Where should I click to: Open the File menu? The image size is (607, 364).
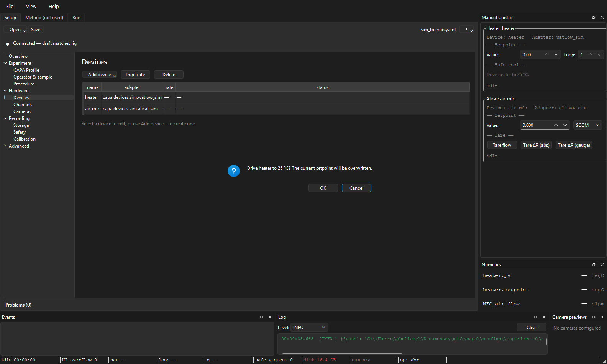[x=10, y=7]
